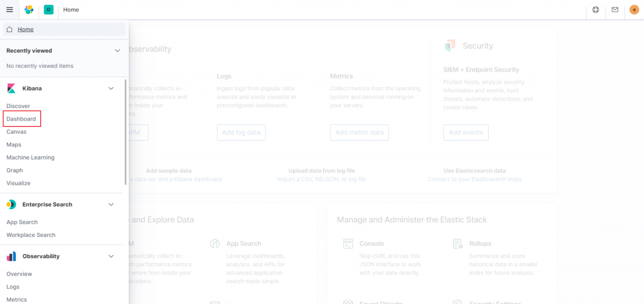Open Machine Learning in the sidebar

click(x=30, y=158)
